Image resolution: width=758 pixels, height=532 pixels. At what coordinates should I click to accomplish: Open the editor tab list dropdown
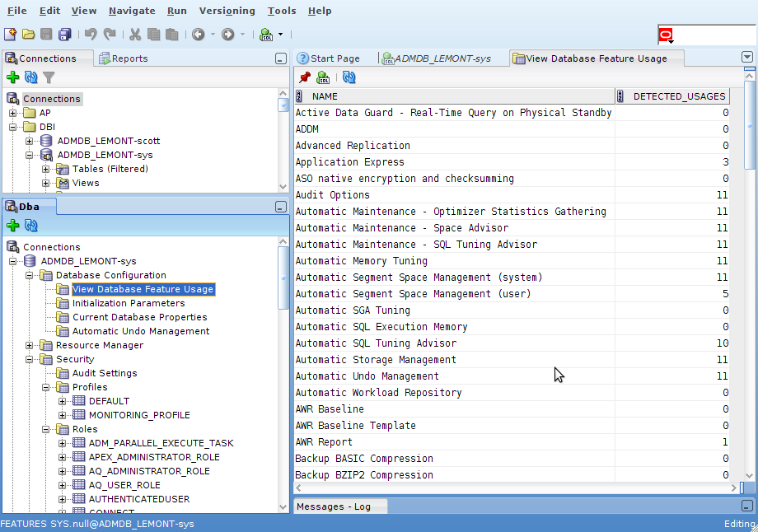click(x=747, y=57)
